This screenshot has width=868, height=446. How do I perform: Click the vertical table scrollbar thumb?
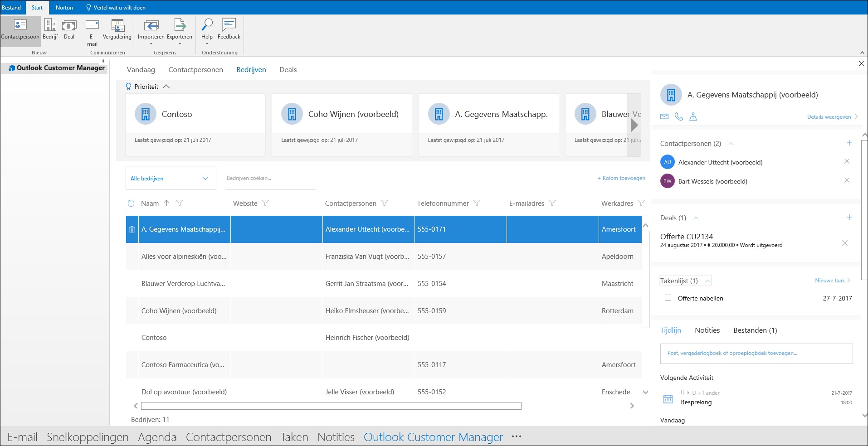tap(646, 279)
